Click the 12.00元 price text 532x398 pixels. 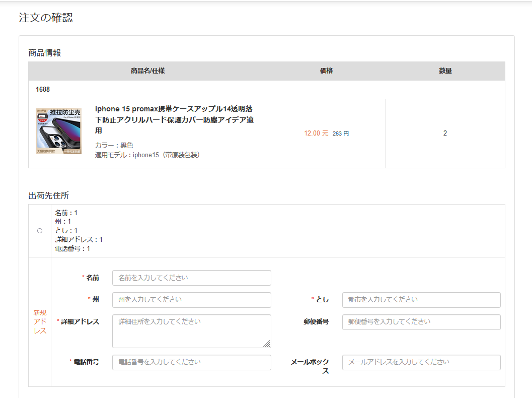(315, 133)
